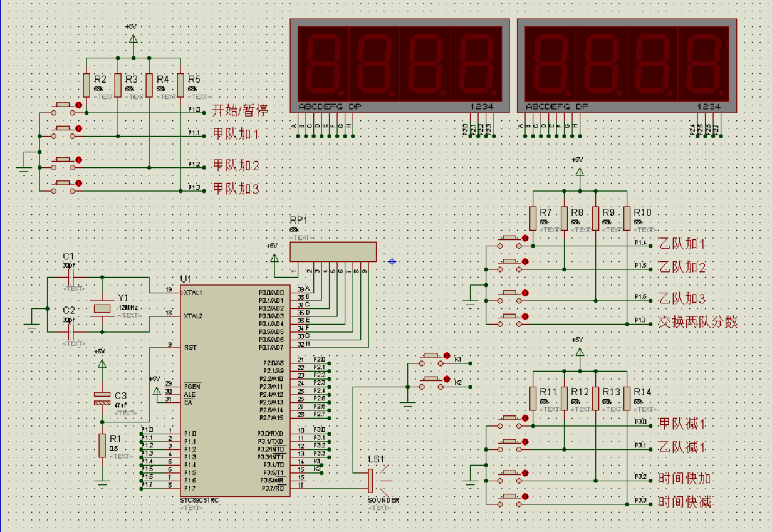Toggle the red latch dot on K1 switch

446,356
